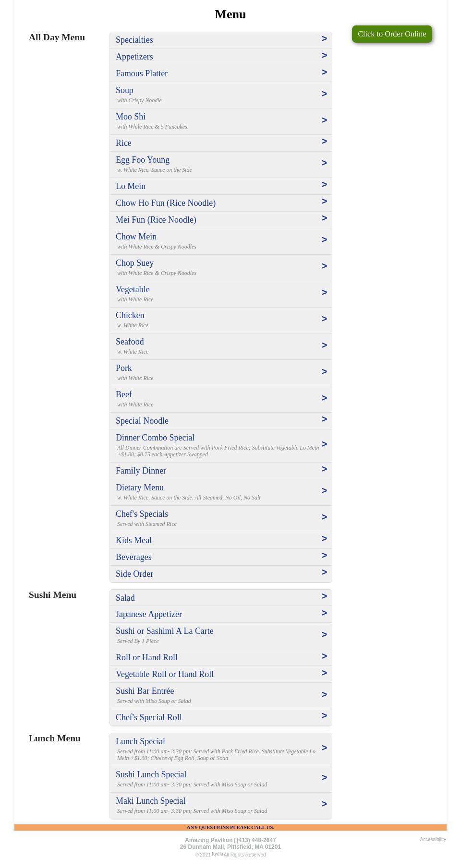This screenshot has width=461, height=868.
Task: Click the Seafood row arrow icon
Action: [324, 345]
